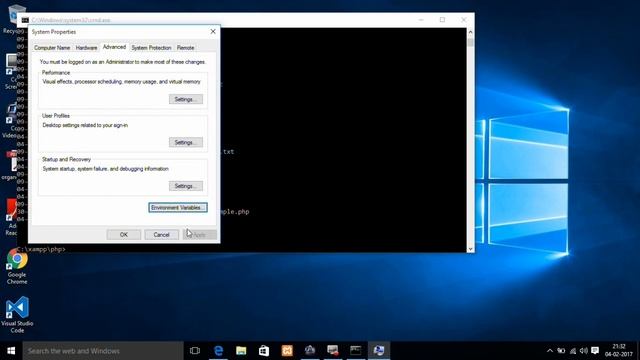Image resolution: width=640 pixels, height=360 pixels.
Task: Click the Search the web and Windows box
Action: pos(103,351)
